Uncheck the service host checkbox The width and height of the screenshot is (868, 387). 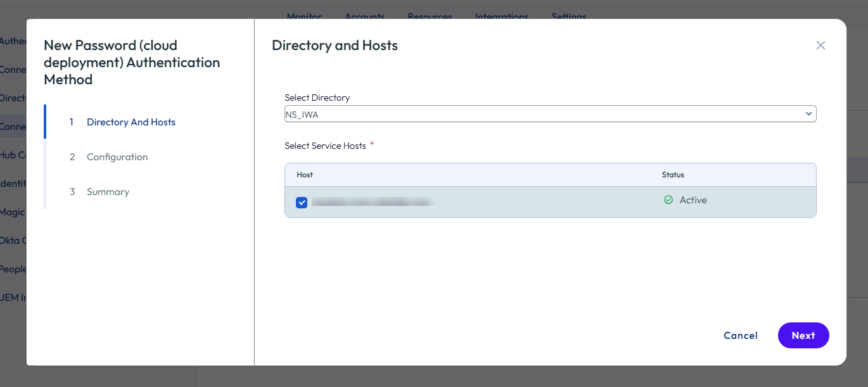pyautogui.click(x=302, y=203)
